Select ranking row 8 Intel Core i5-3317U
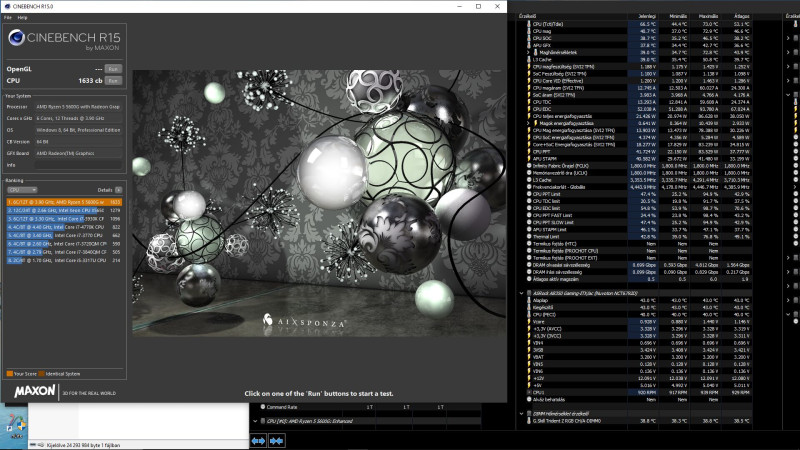Viewport: 800px width, 450px height. tap(64, 260)
